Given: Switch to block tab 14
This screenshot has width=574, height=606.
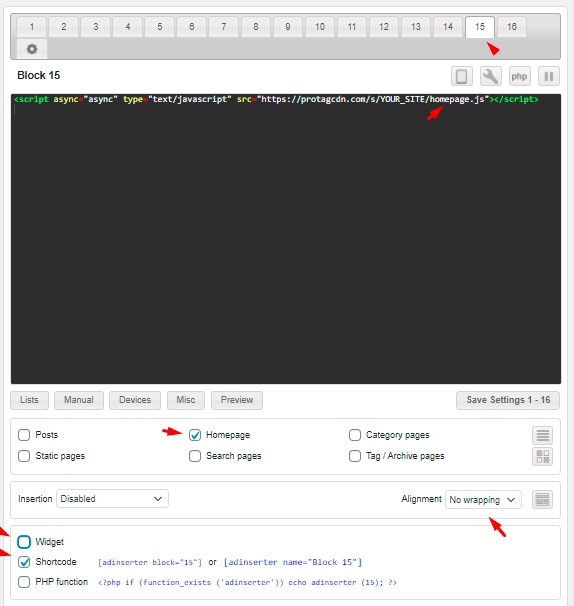Looking at the screenshot, I should (448, 27).
